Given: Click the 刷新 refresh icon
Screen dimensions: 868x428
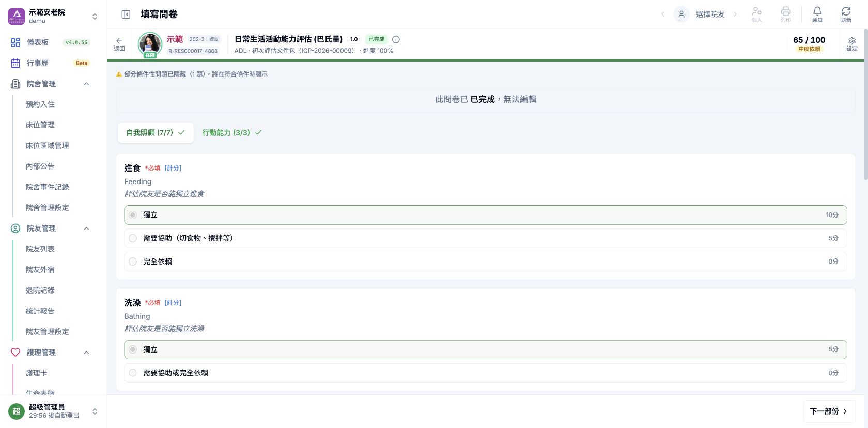Looking at the screenshot, I should 846,14.
